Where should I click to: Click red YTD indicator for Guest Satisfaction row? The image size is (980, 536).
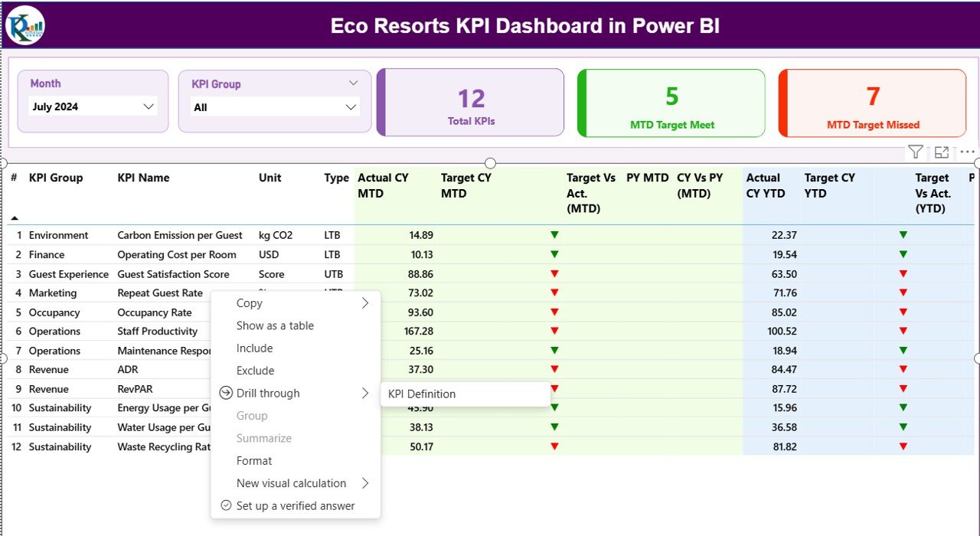[x=903, y=273]
